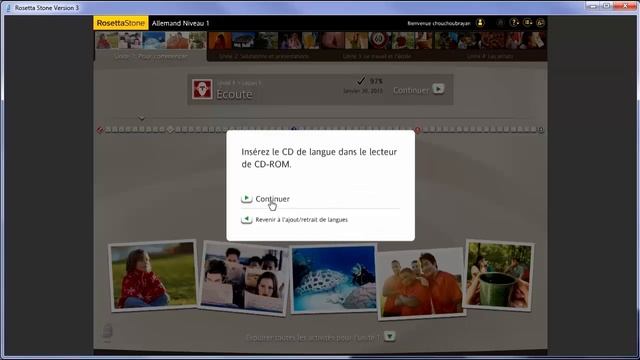Screen dimensions: 640x360
Task: Choose Revenir à l'ajout/retrait de langues
Action: pos(301,220)
